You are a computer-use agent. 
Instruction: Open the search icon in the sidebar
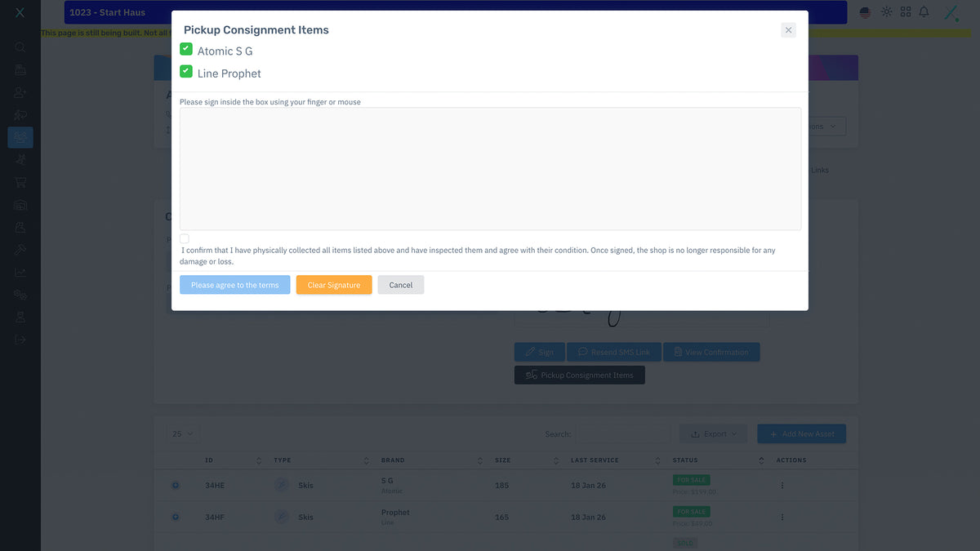tap(20, 47)
